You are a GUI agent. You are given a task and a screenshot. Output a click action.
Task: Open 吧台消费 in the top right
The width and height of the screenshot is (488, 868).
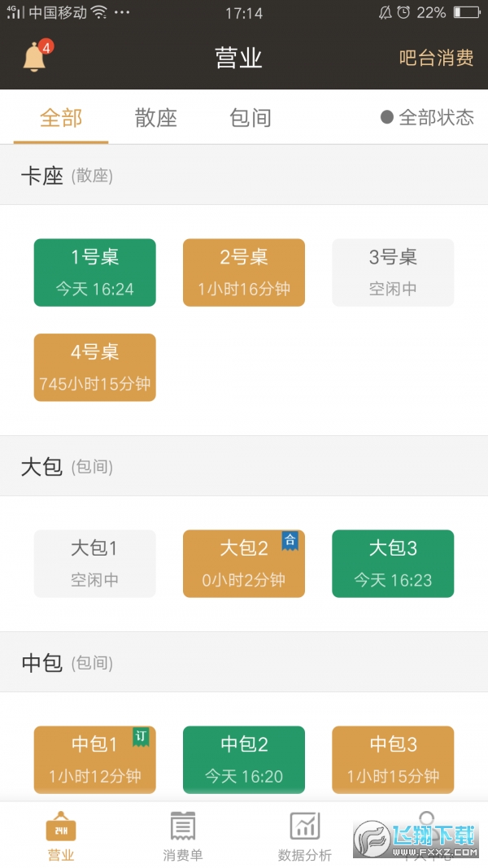[438, 58]
